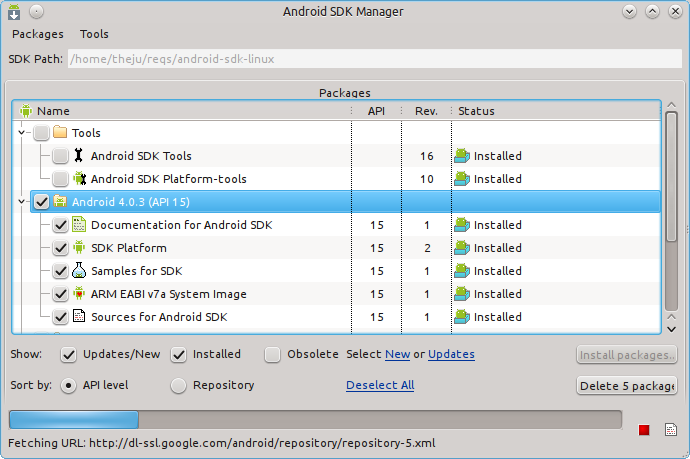Screen dimensions: 690x459
Task: Open the Packages menu
Action: click(38, 34)
